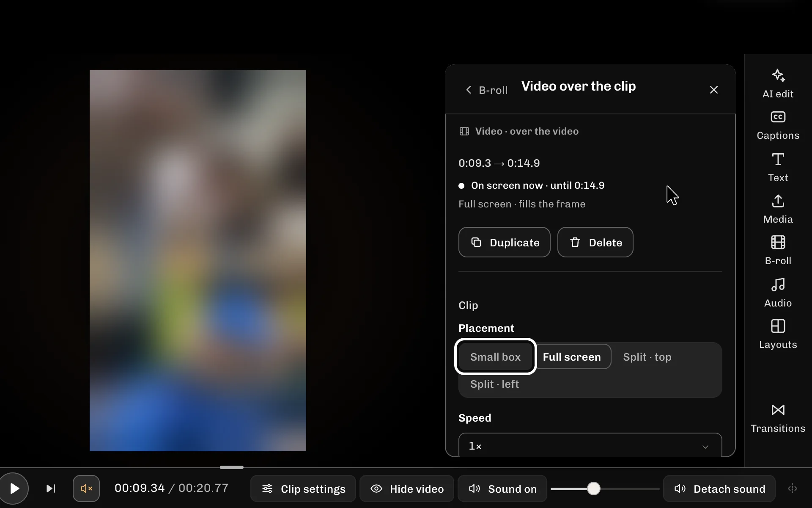This screenshot has height=508, width=812.
Task: Open the Transitions panel
Action: pyautogui.click(x=778, y=418)
